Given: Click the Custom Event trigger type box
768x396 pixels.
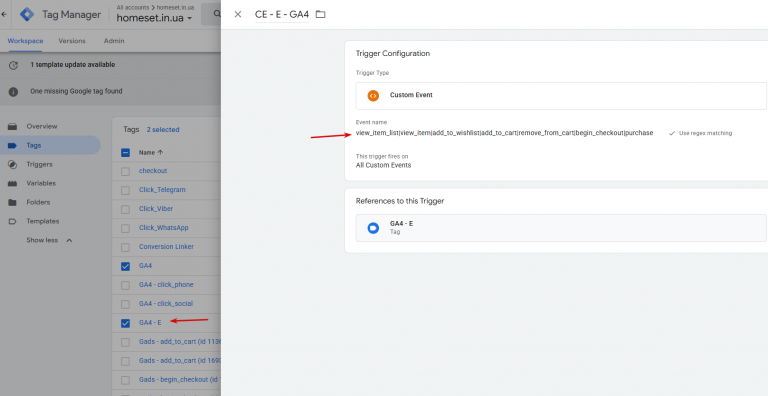Looking at the screenshot, I should pos(561,96).
